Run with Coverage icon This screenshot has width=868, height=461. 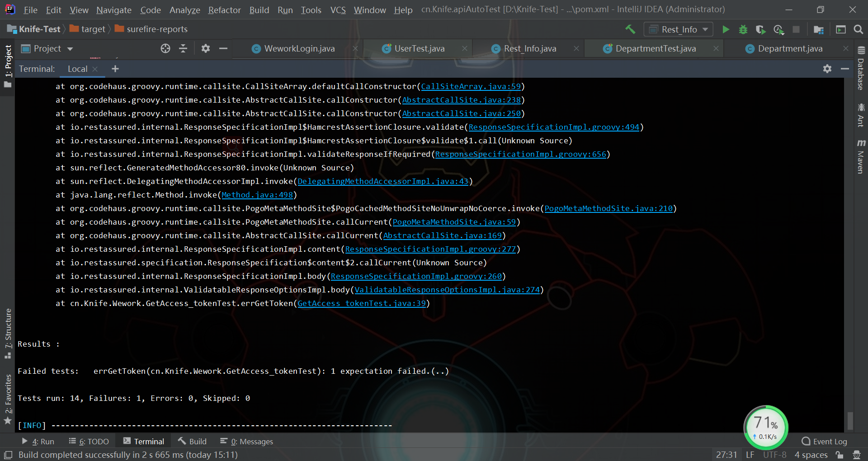[x=760, y=29]
